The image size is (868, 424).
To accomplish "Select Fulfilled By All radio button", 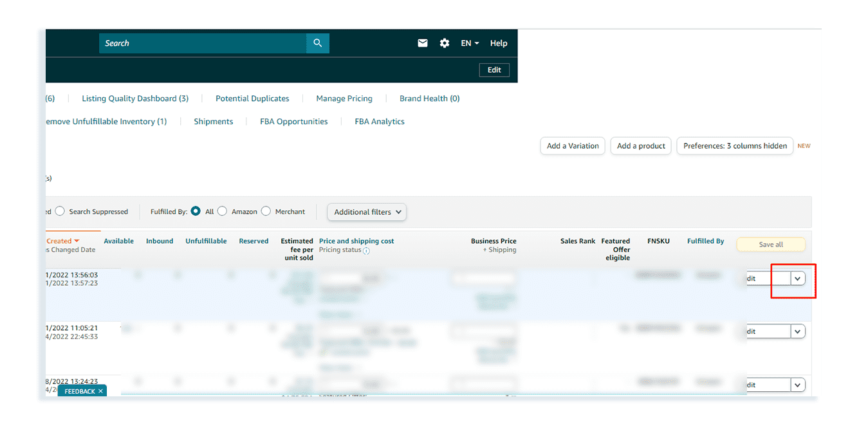I will [196, 211].
